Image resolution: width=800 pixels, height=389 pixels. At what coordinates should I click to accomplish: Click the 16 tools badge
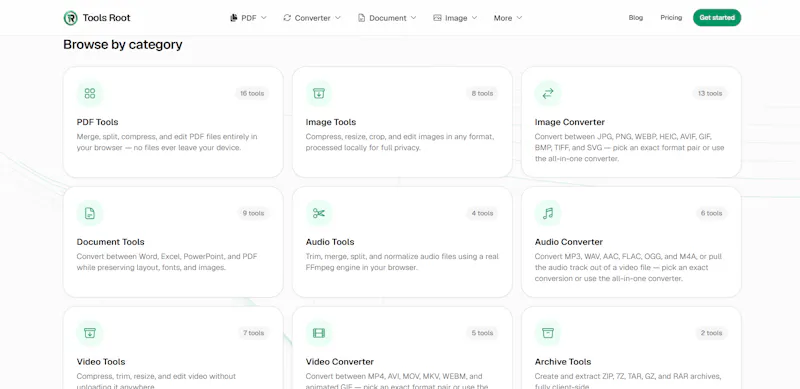[x=252, y=93]
